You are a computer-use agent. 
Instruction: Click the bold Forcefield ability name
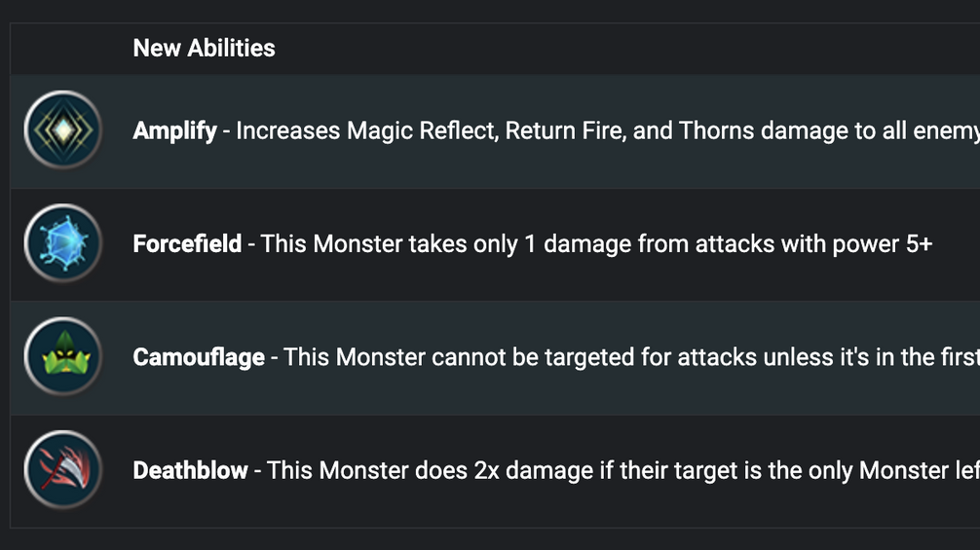(x=187, y=243)
